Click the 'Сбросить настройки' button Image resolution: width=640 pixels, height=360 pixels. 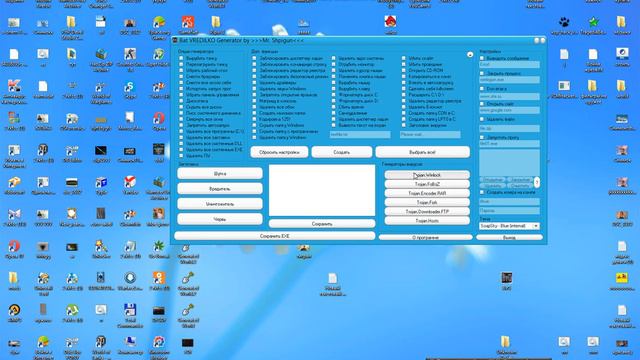click(279, 152)
